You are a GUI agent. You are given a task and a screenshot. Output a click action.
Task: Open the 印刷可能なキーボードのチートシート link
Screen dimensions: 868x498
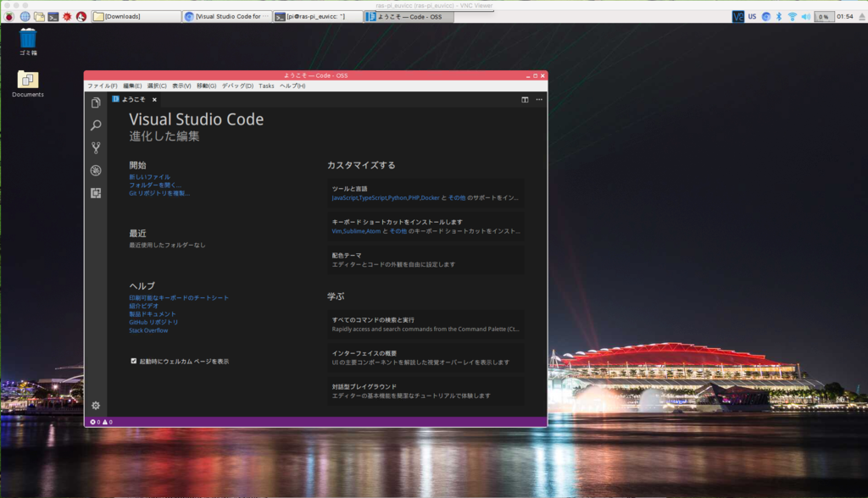click(x=179, y=297)
